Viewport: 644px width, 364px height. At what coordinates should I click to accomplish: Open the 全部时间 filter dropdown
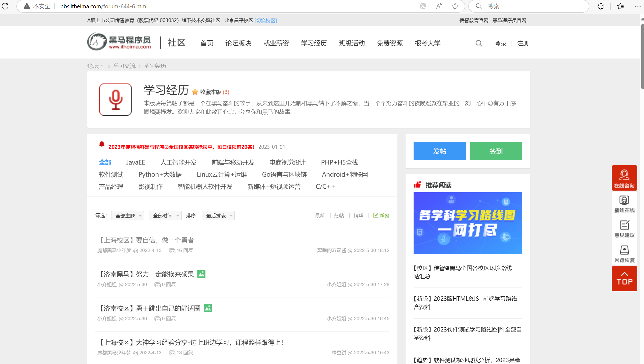(x=165, y=216)
